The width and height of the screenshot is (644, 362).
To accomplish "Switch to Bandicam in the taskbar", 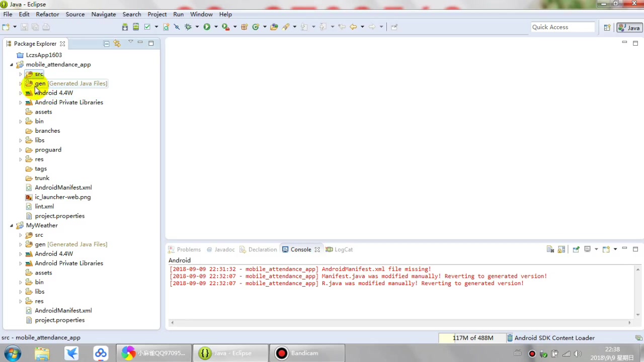I will pos(307,353).
